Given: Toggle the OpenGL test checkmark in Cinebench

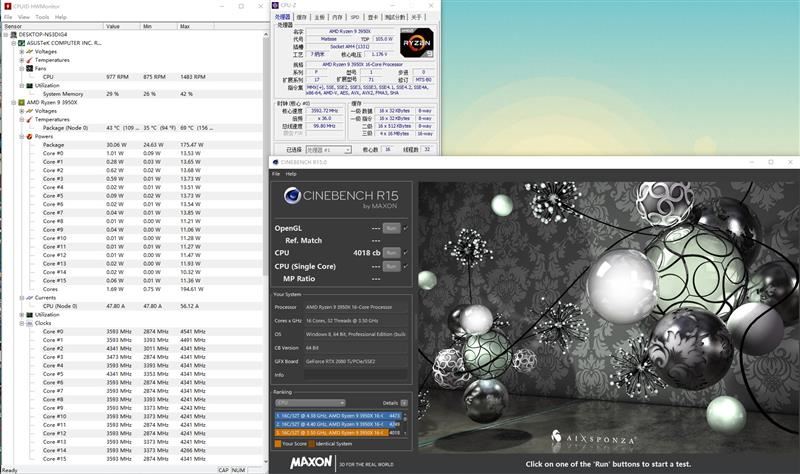Looking at the screenshot, I should pyautogui.click(x=406, y=228).
